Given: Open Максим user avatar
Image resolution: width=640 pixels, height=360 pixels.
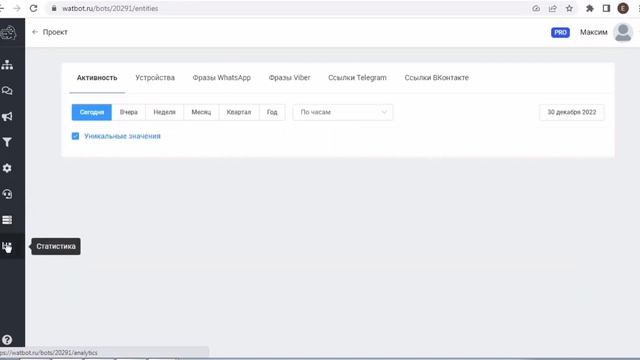Looking at the screenshot, I should click(x=623, y=32).
